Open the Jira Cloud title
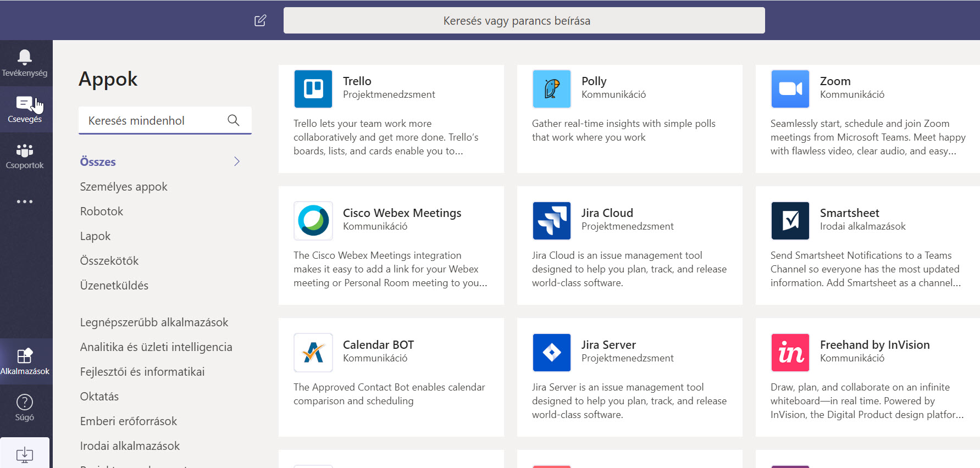 tap(607, 213)
